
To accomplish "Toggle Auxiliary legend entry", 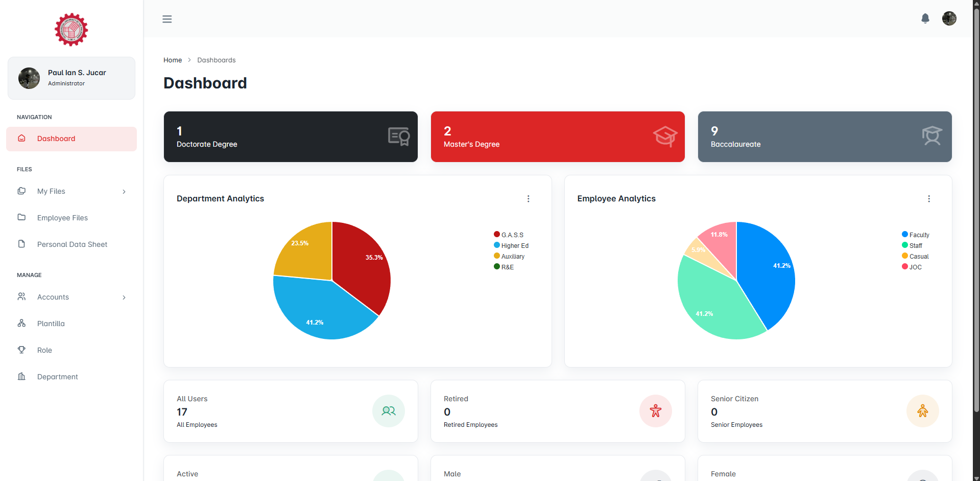I will [x=509, y=256].
